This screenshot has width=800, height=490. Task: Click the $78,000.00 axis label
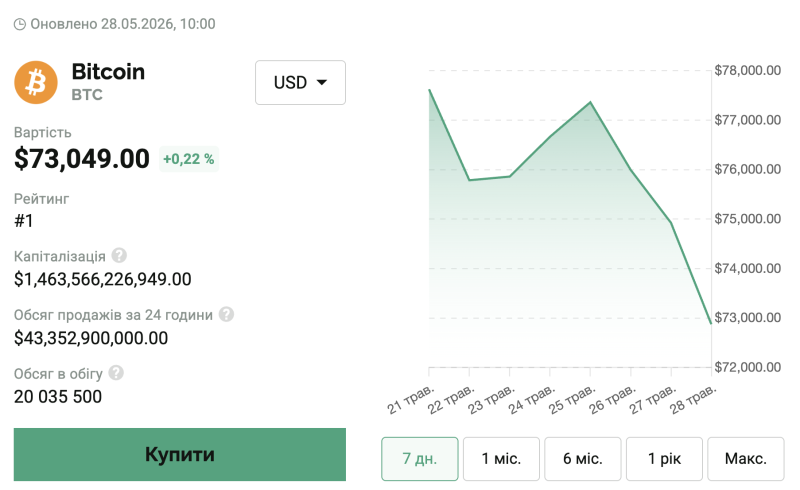[747, 70]
